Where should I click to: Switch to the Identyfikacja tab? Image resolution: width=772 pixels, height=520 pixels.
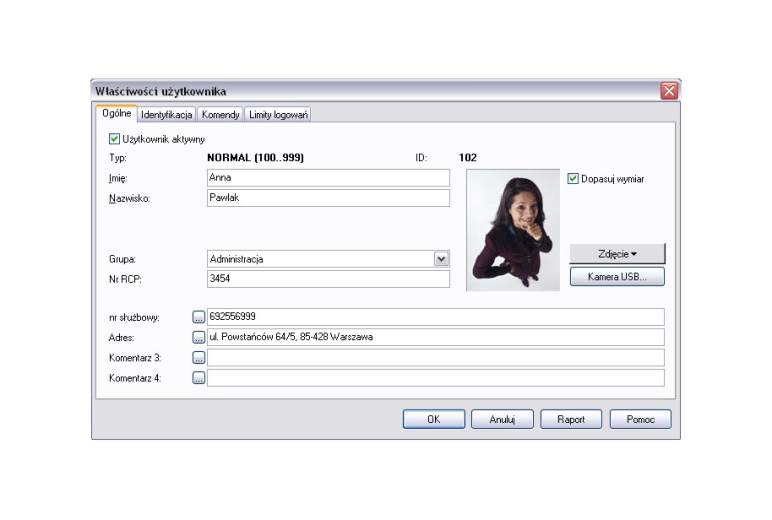tap(166, 114)
